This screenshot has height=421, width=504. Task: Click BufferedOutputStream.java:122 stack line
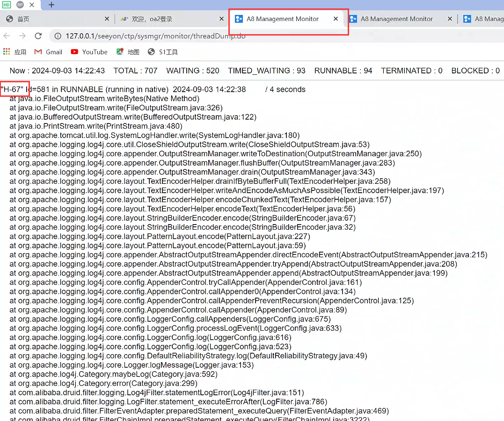point(133,117)
